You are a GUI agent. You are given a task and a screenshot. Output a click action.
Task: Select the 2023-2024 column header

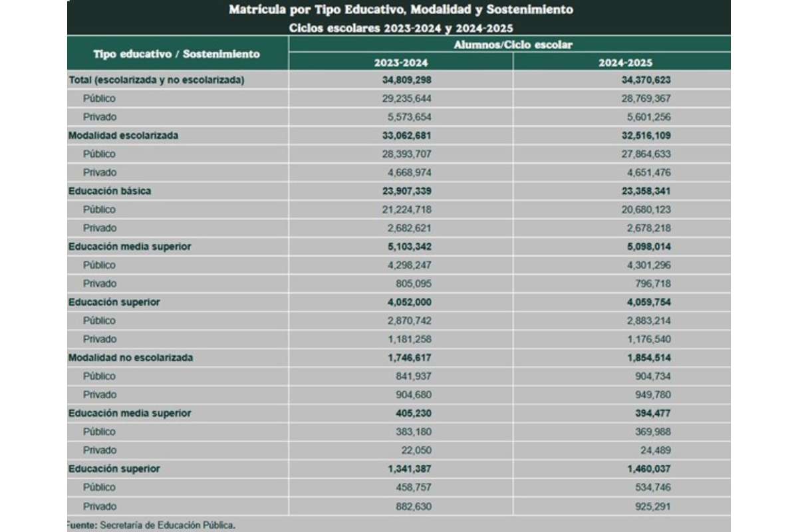click(x=401, y=62)
